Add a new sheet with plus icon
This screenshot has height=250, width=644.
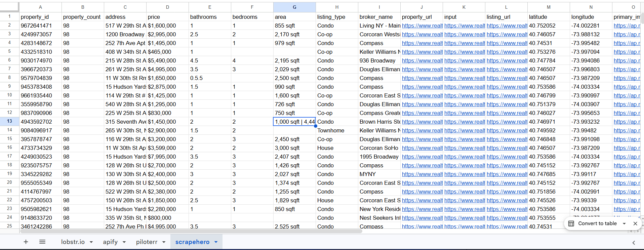point(26,242)
